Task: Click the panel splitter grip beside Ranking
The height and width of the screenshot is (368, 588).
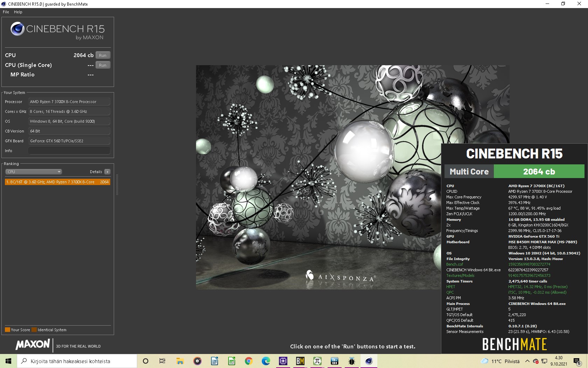Action: point(117,184)
